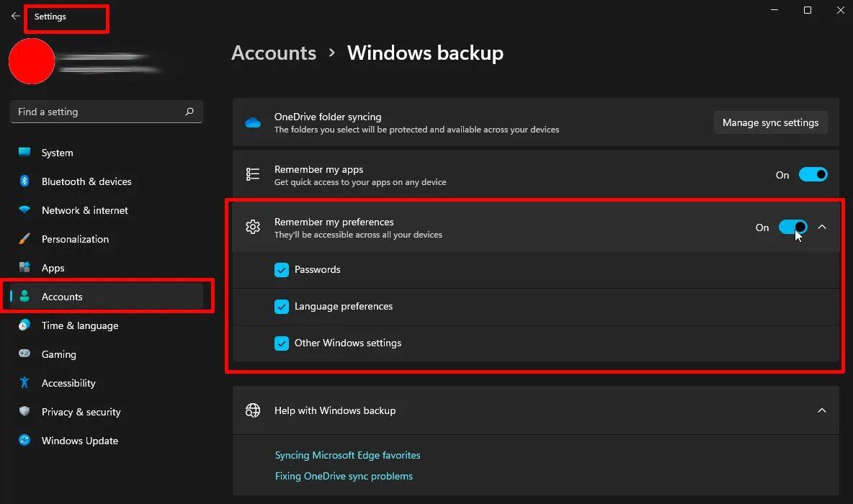853x504 pixels.
Task: Click the Personalization paintbrush icon
Action: [24, 238]
